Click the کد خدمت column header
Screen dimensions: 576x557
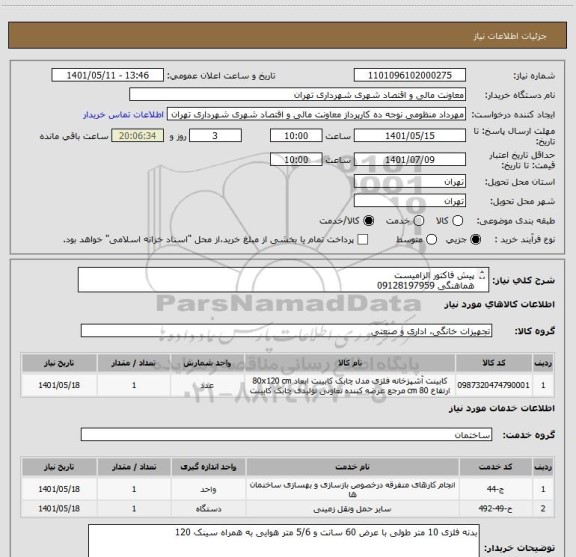point(496,467)
